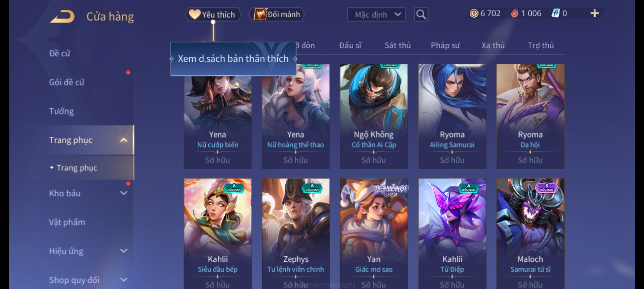
Task: Open Đổi mảnh fragment exchange
Action: (277, 14)
